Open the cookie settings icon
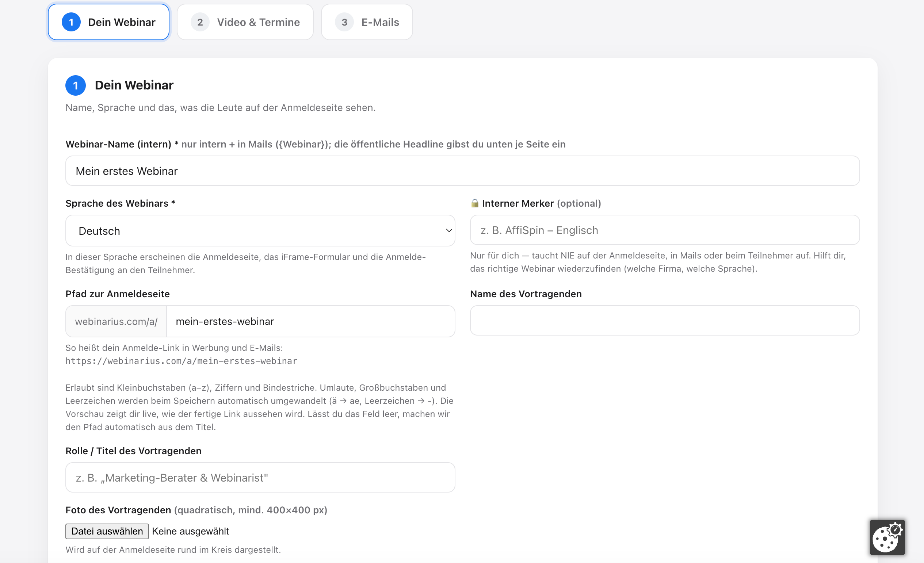Image resolution: width=924 pixels, height=563 pixels. [x=887, y=537]
